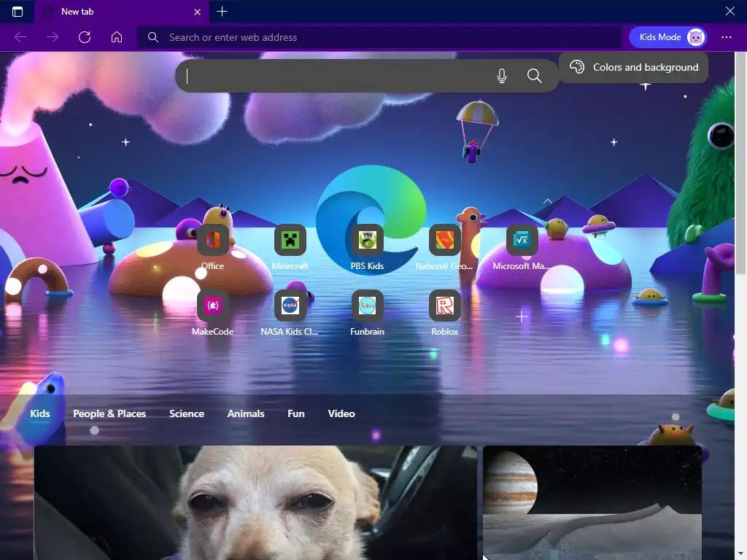Collapse quick links with the chevron arrow
The height and width of the screenshot is (560, 747).
(548, 201)
